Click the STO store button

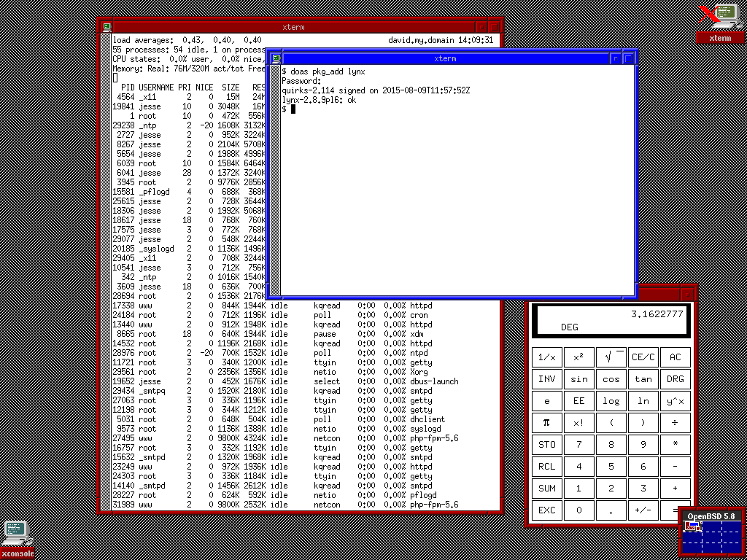pyautogui.click(x=547, y=445)
